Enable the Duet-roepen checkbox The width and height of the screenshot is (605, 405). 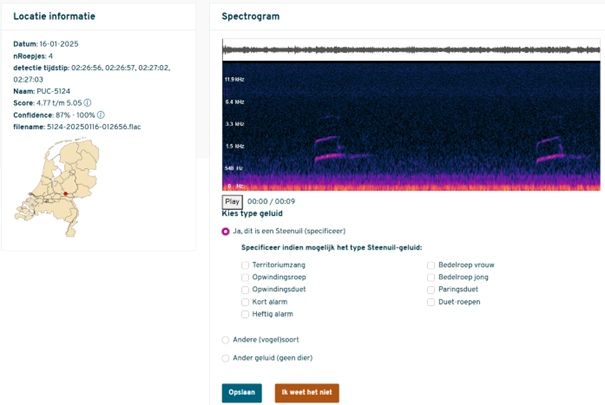point(431,301)
